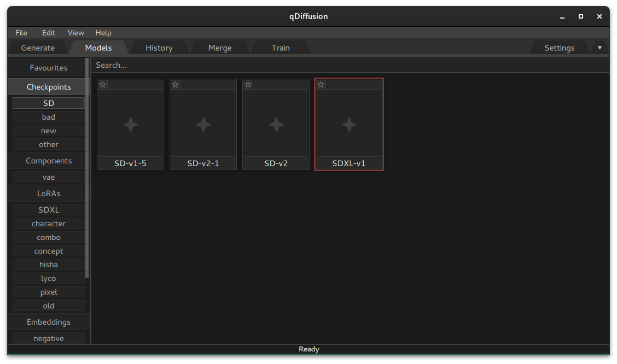Open the File menu

pos(21,33)
